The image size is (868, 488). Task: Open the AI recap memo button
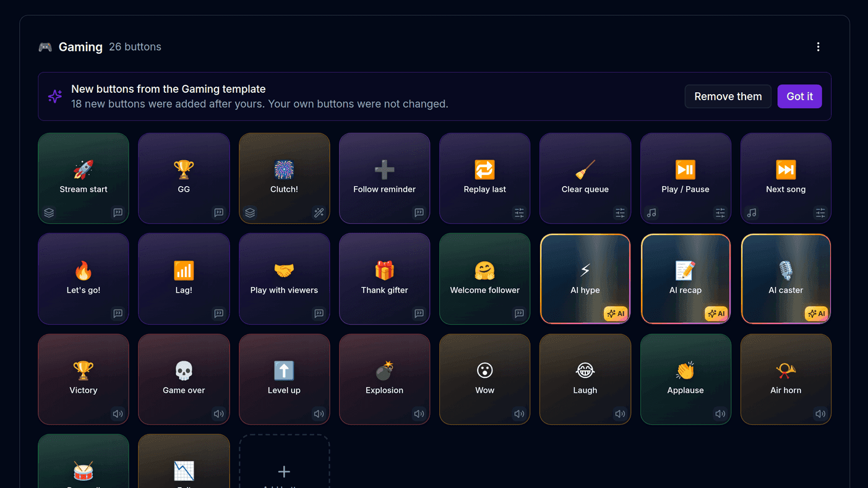click(685, 279)
